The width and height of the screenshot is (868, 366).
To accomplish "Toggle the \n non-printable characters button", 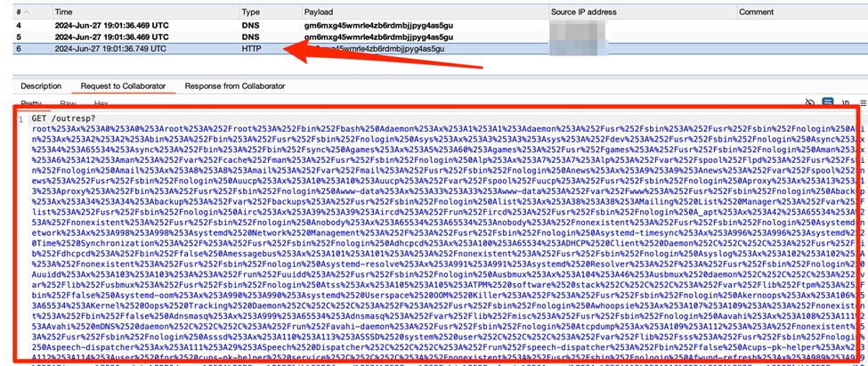I will (846, 102).
